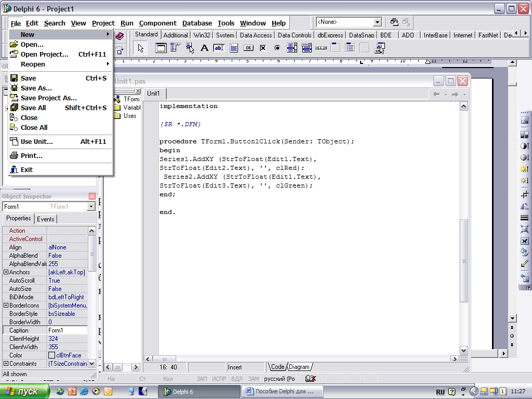This screenshot has height=399, width=532.
Task: Open the Back history dropdown arrow in editor
Action: click(x=446, y=95)
